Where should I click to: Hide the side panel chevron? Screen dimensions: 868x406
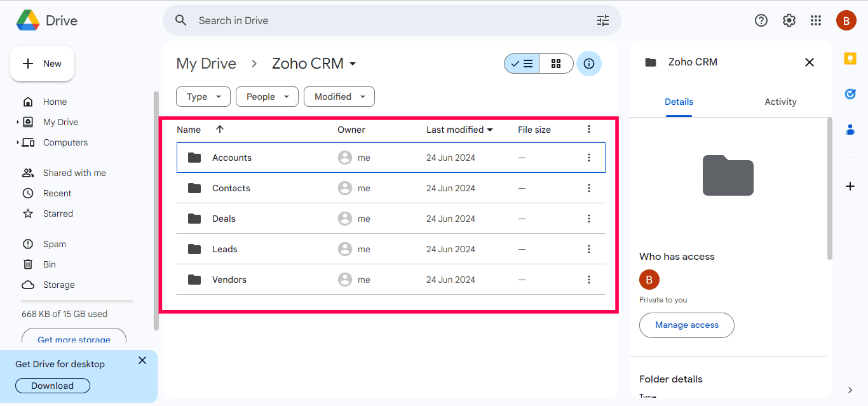pyautogui.click(x=850, y=390)
